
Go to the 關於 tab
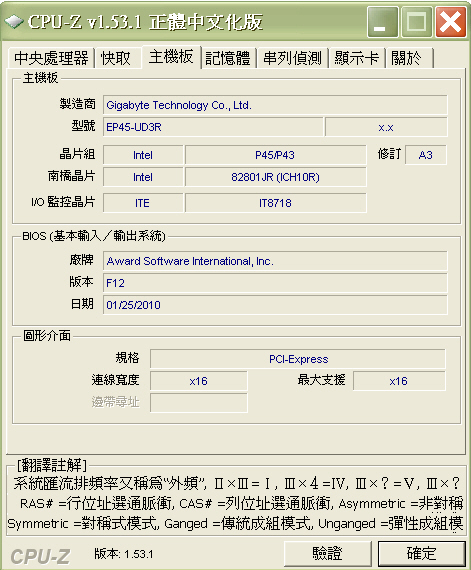coord(410,58)
